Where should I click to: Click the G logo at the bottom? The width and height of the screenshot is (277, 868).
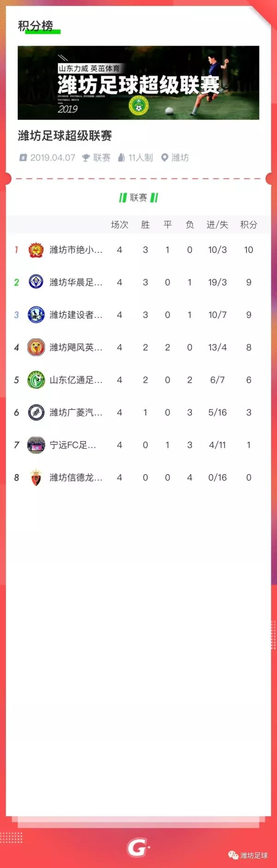click(x=138, y=848)
